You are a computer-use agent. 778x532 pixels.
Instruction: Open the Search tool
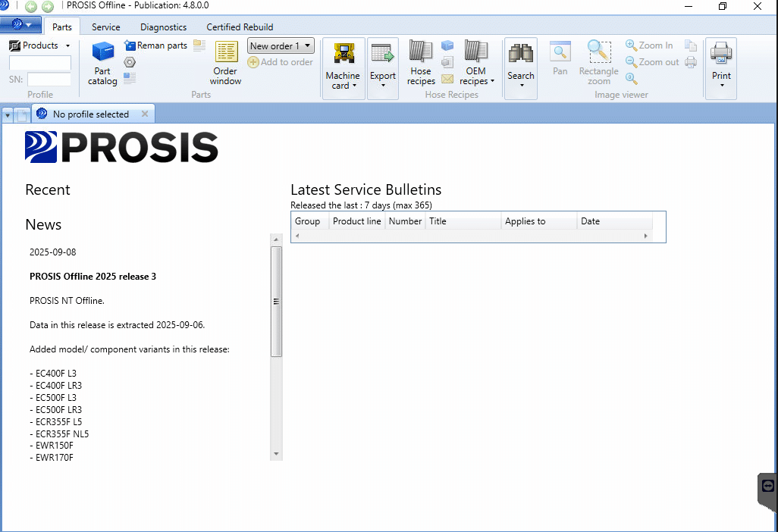click(x=521, y=64)
